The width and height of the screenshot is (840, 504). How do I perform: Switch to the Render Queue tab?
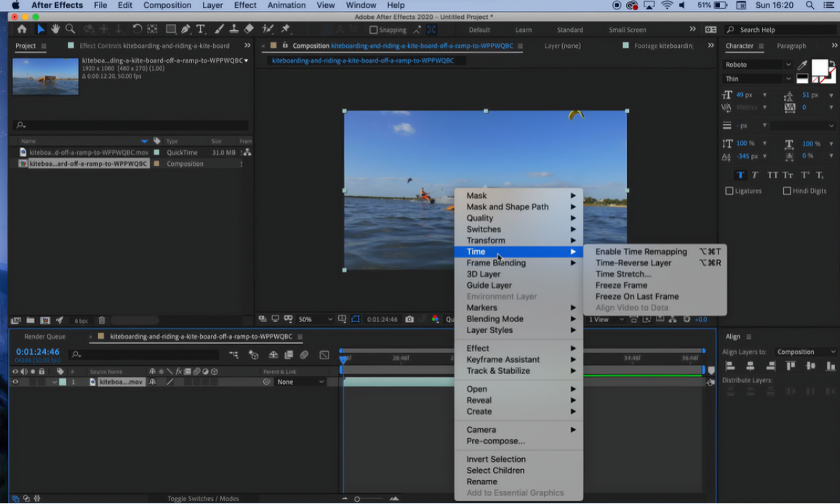[45, 337]
